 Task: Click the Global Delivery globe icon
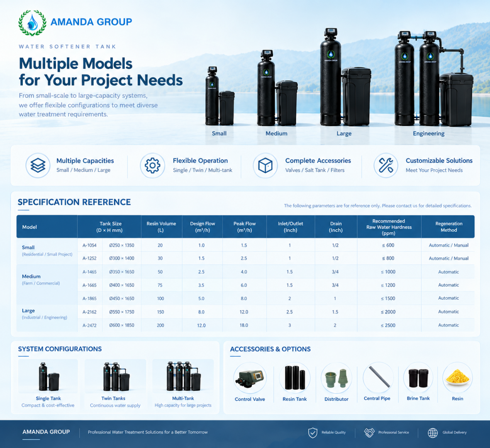point(433,433)
